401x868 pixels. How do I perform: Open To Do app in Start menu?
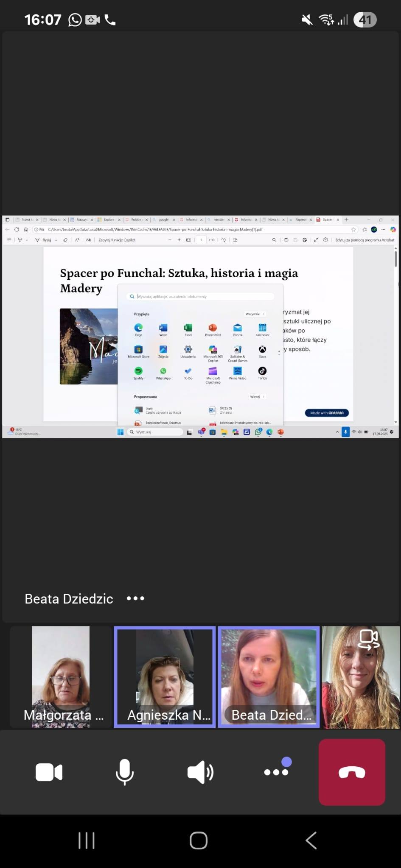(188, 373)
